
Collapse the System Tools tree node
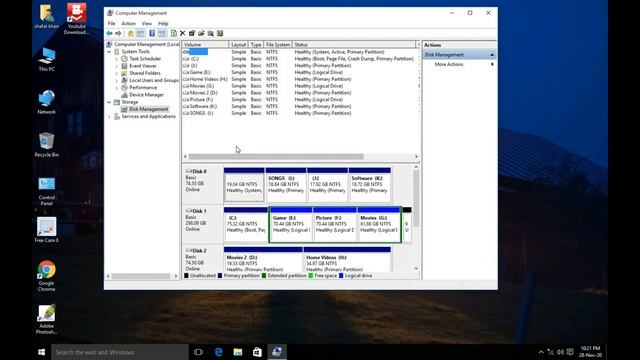109,52
